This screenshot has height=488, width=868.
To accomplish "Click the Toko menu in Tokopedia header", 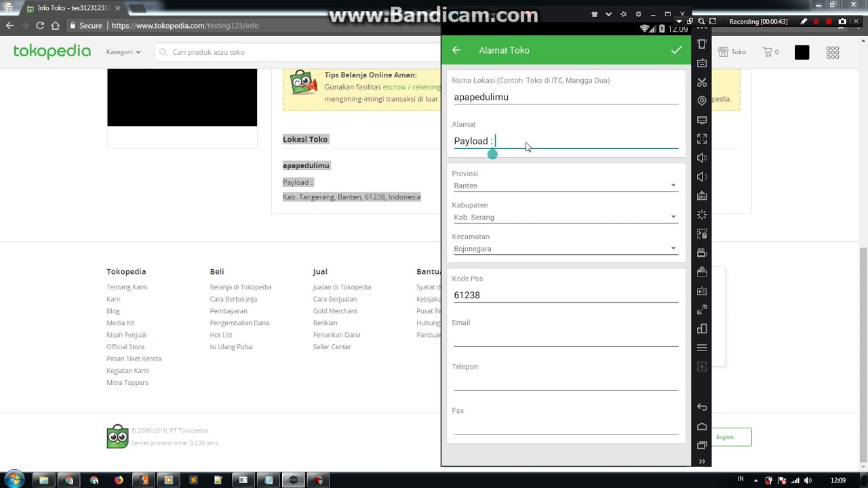I will click(x=732, y=52).
